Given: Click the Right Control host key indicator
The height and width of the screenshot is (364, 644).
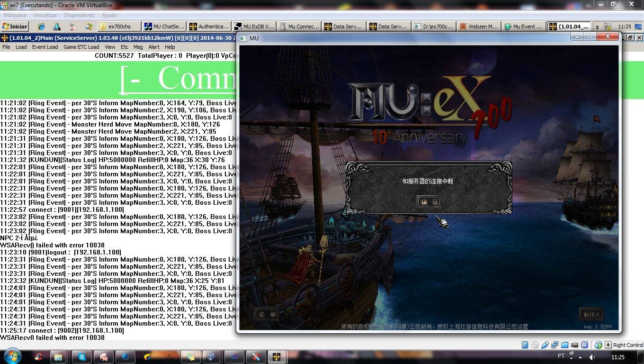Looking at the screenshot, I should coord(624,345).
